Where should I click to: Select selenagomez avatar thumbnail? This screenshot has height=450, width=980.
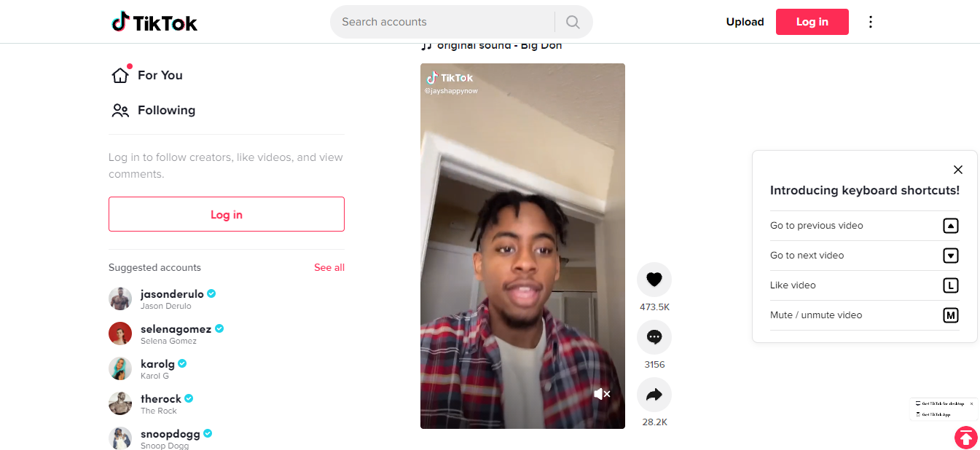click(x=120, y=333)
